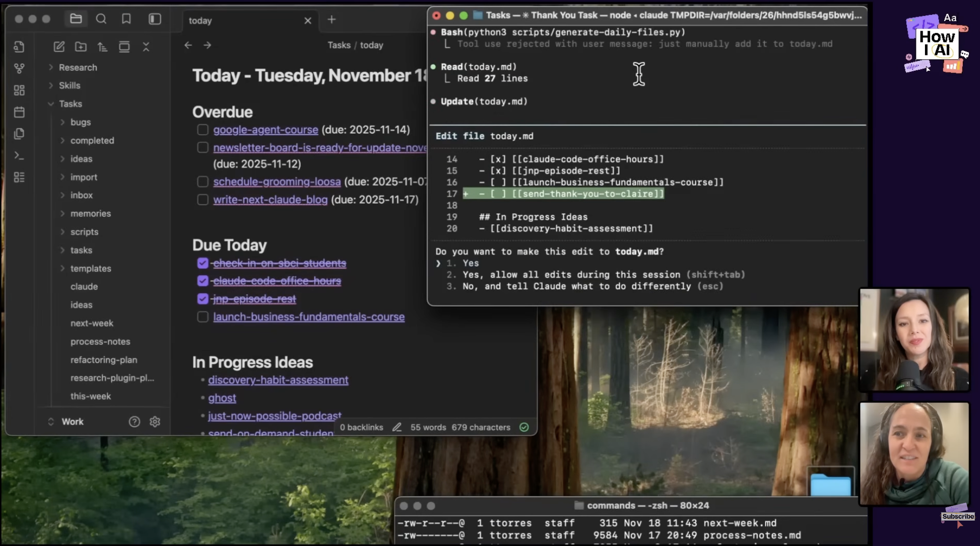Image resolution: width=980 pixels, height=546 pixels.
Task: Uncheck claude-code-office-hours task
Action: [203, 281]
